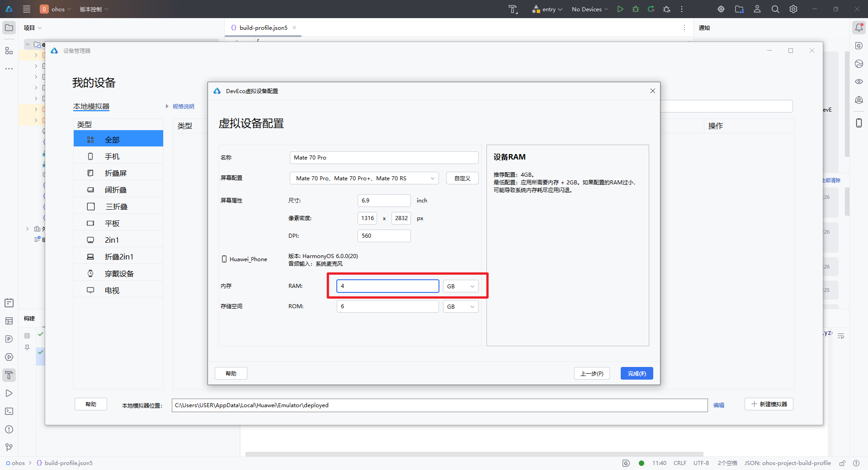This screenshot has width=868, height=470.
Task: Select 平板 device type
Action: click(x=118, y=223)
